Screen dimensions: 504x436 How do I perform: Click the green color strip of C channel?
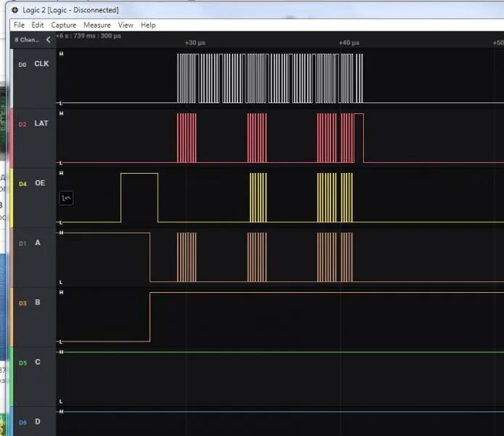pyautogui.click(x=12, y=376)
